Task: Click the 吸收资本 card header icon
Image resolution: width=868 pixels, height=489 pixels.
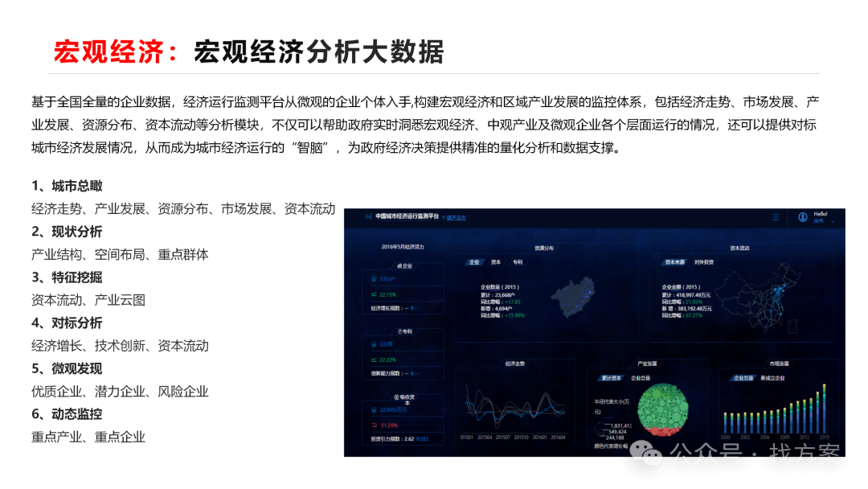Action: pos(396,397)
